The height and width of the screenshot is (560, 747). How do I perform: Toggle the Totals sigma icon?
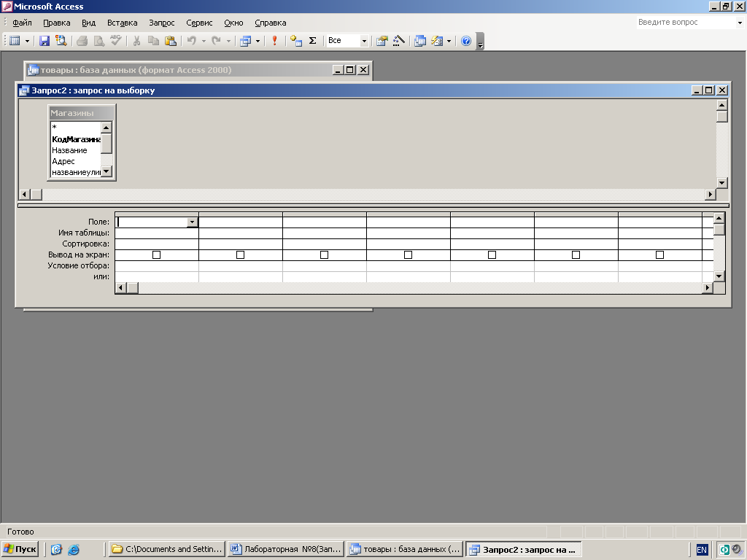pos(312,41)
